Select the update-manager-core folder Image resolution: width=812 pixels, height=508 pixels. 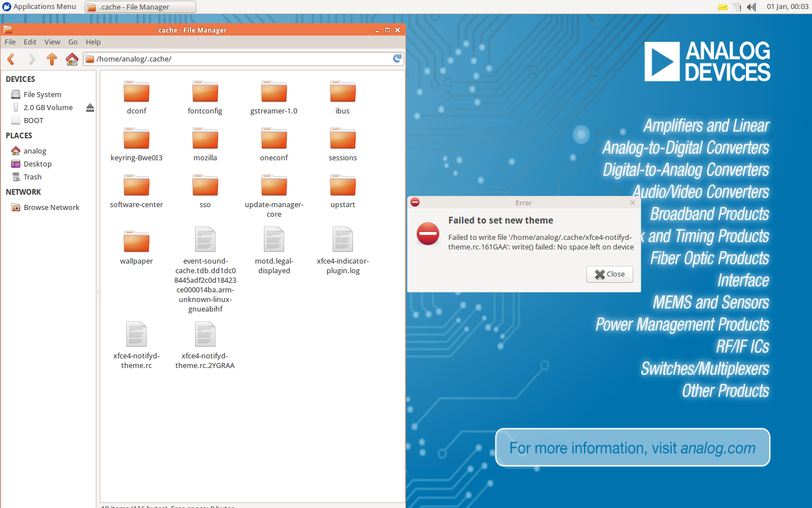pos(274,195)
